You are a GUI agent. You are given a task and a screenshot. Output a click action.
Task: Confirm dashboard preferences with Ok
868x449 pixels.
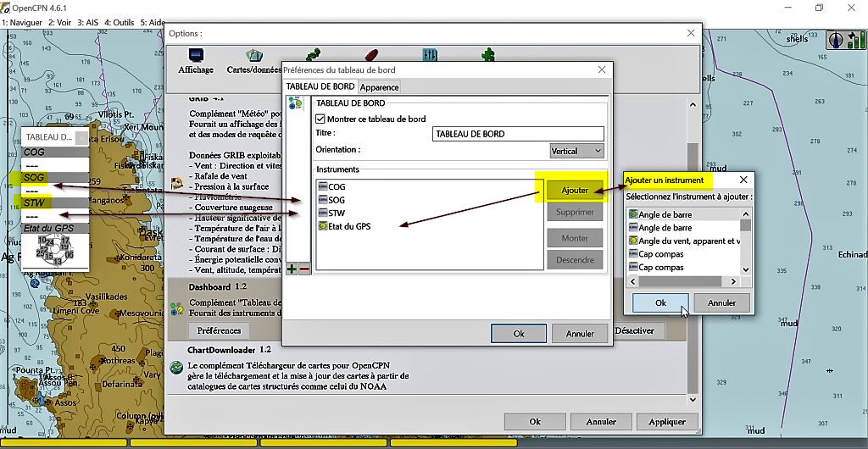[519, 334]
